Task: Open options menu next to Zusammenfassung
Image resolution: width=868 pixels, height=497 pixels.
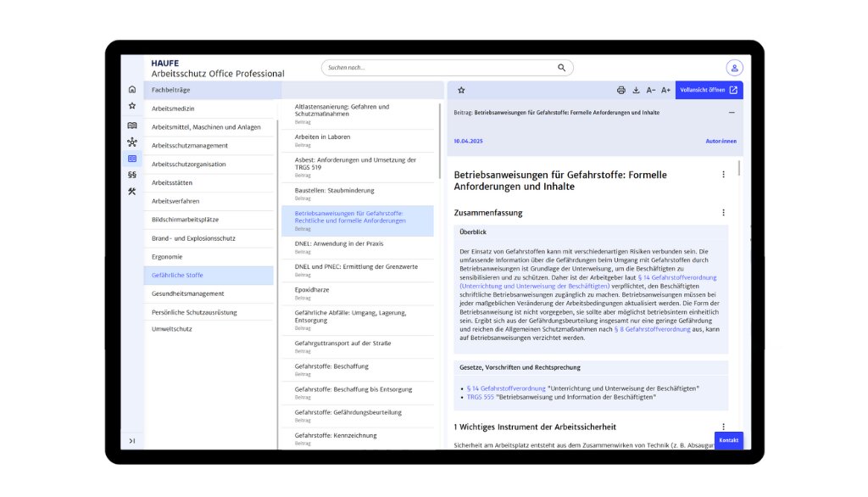Action: click(x=723, y=213)
